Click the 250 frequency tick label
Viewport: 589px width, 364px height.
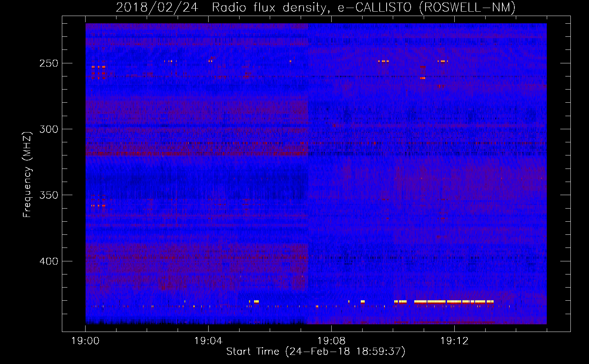[x=49, y=63]
